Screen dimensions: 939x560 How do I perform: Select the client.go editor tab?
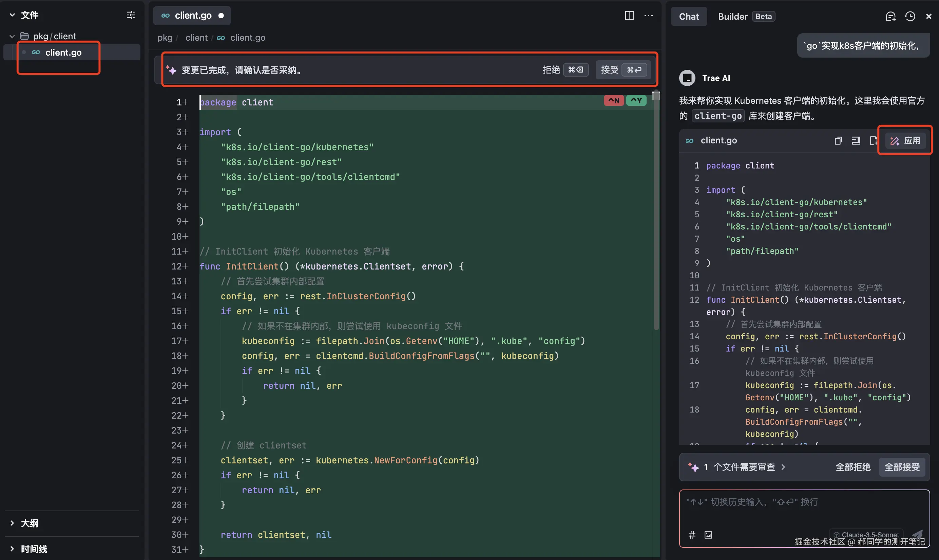click(x=192, y=16)
